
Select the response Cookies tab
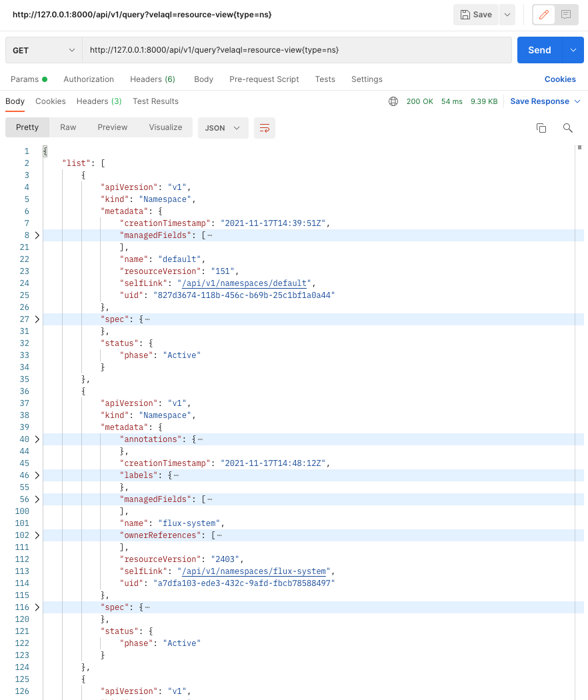point(51,101)
